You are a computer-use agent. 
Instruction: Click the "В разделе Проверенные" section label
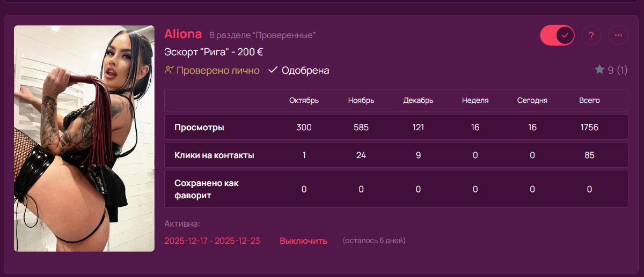(262, 35)
